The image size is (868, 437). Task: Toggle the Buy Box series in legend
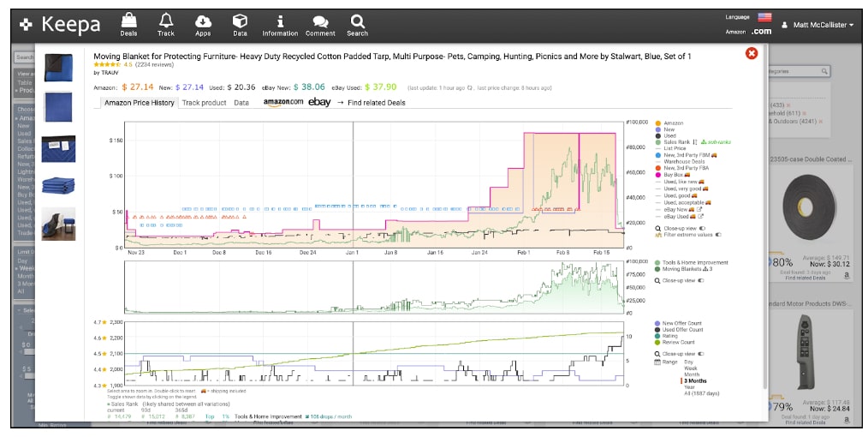pyautogui.click(x=674, y=175)
